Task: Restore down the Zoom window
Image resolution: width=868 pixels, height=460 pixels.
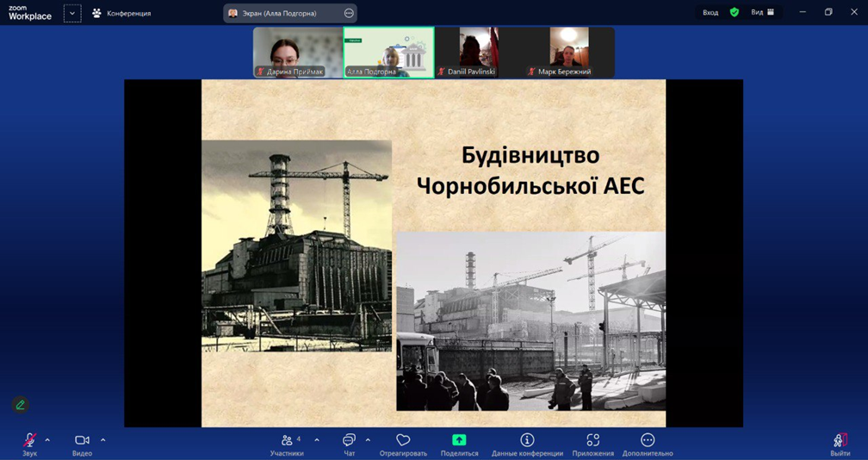Action: click(828, 12)
